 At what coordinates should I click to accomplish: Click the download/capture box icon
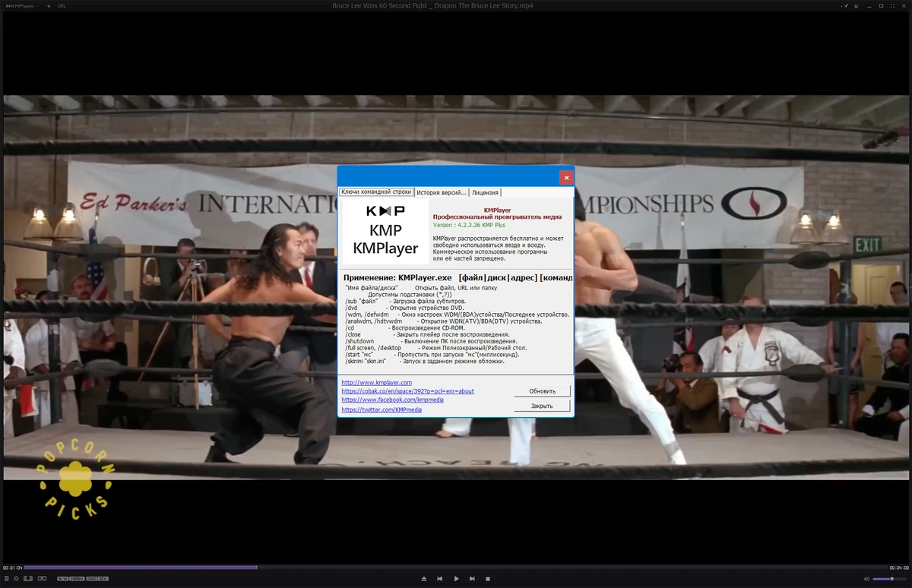28,579
